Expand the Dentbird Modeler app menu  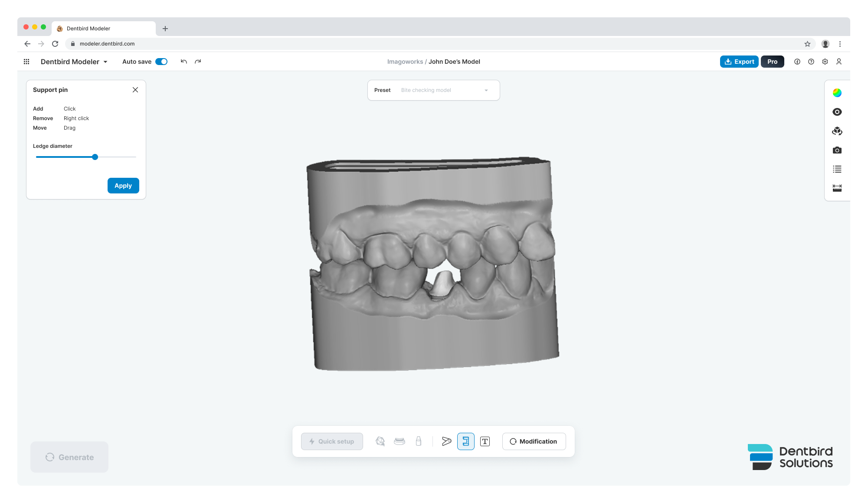[x=74, y=62]
